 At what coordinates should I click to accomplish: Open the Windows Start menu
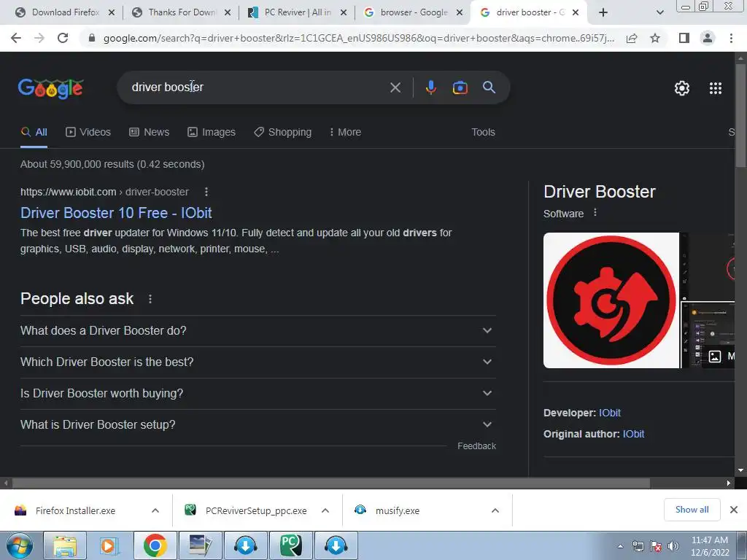point(20,545)
